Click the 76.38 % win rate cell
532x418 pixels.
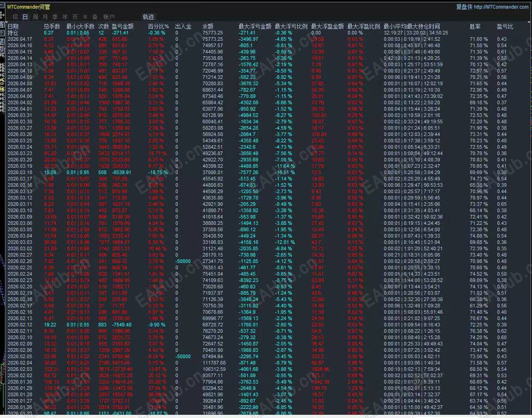click(479, 331)
